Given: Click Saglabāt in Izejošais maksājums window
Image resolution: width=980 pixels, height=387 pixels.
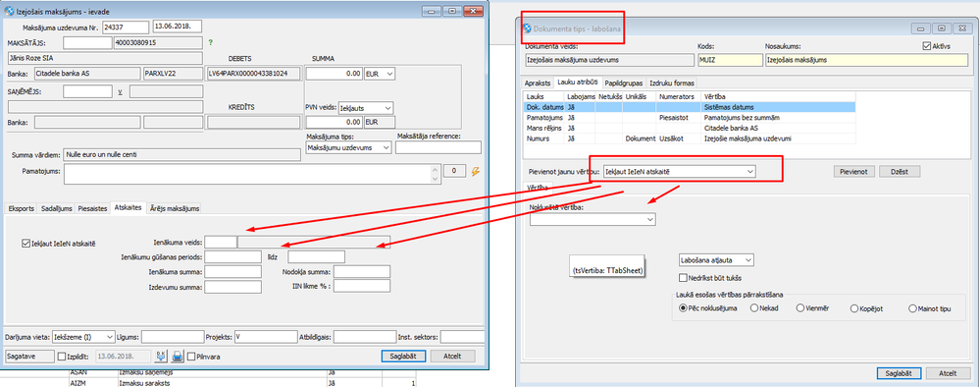Looking at the screenshot, I should point(403,356).
